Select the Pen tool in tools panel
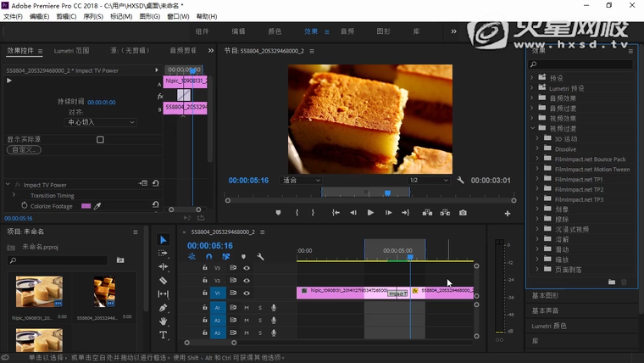Image resolution: width=644 pixels, height=363 pixels. [x=164, y=308]
